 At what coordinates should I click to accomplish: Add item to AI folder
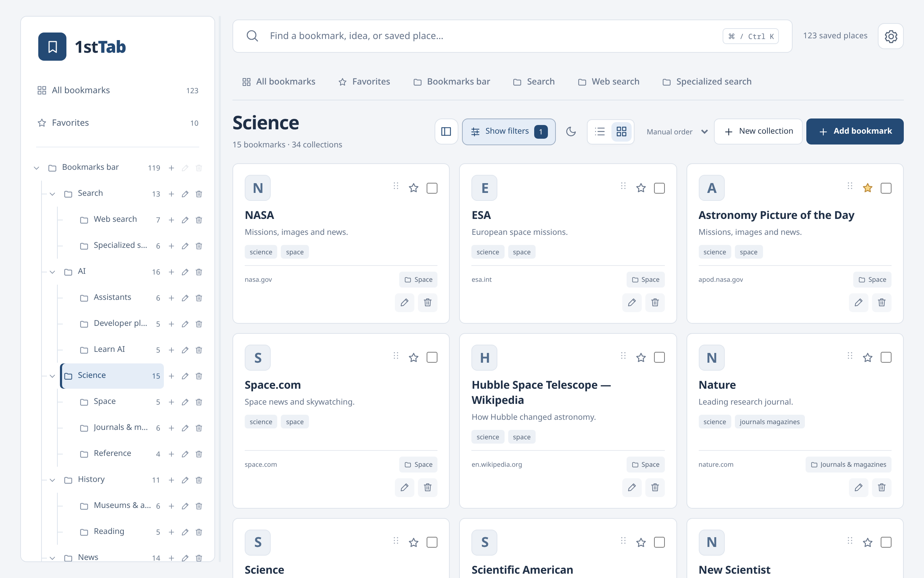click(171, 272)
